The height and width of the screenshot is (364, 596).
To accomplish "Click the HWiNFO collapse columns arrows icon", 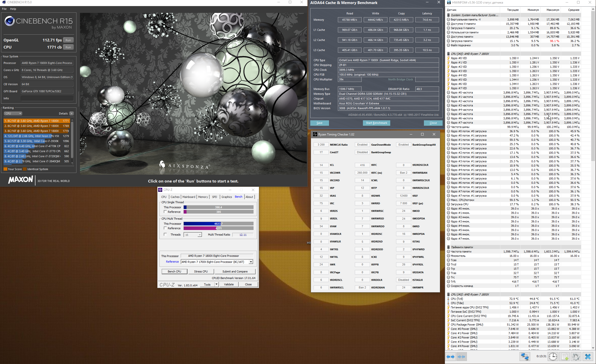I will (461, 357).
